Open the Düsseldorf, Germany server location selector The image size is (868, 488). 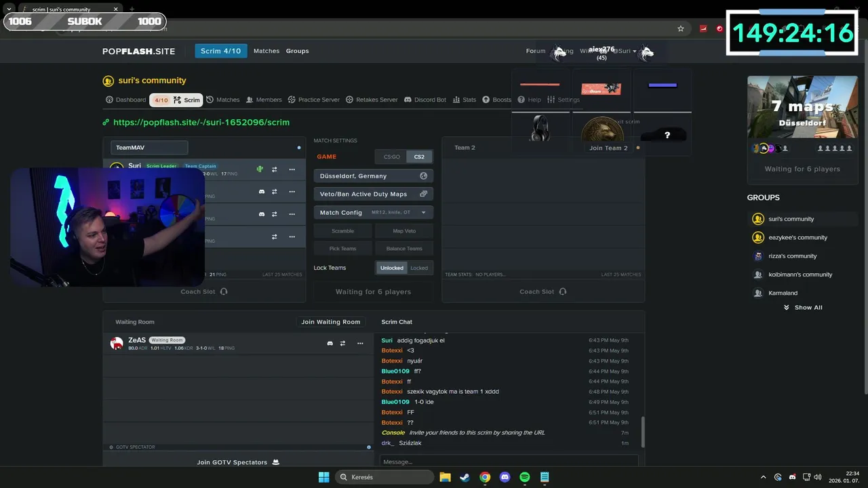click(374, 176)
